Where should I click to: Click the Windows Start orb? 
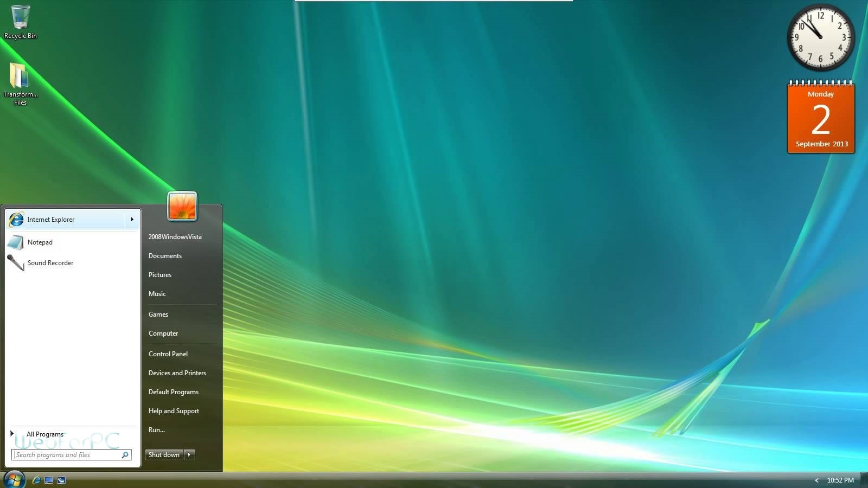(x=14, y=479)
